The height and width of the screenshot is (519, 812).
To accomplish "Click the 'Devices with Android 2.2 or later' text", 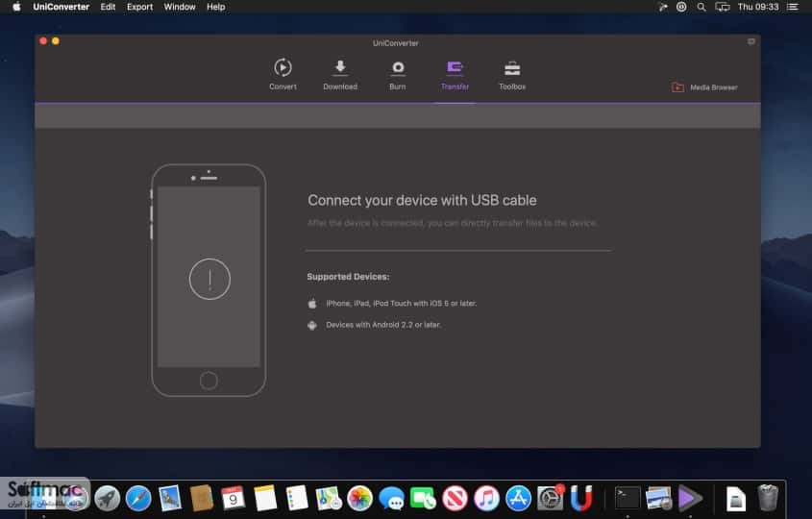I will (x=383, y=325).
